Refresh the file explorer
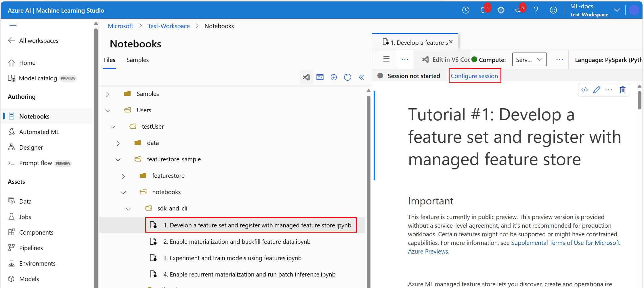 (x=347, y=77)
